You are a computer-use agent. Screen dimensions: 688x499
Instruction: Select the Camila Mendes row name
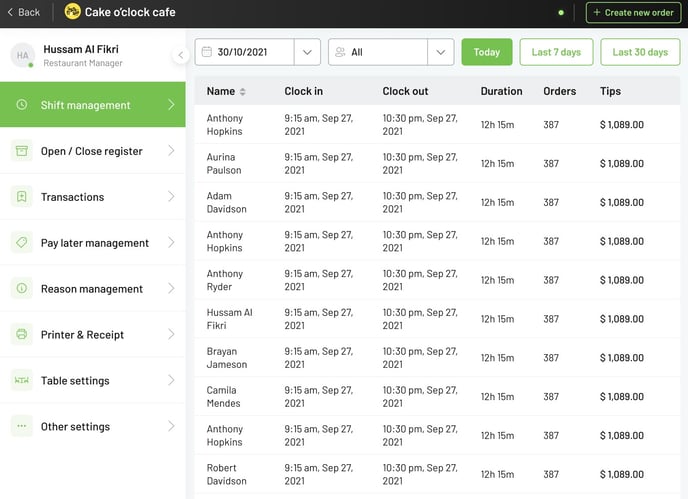223,396
